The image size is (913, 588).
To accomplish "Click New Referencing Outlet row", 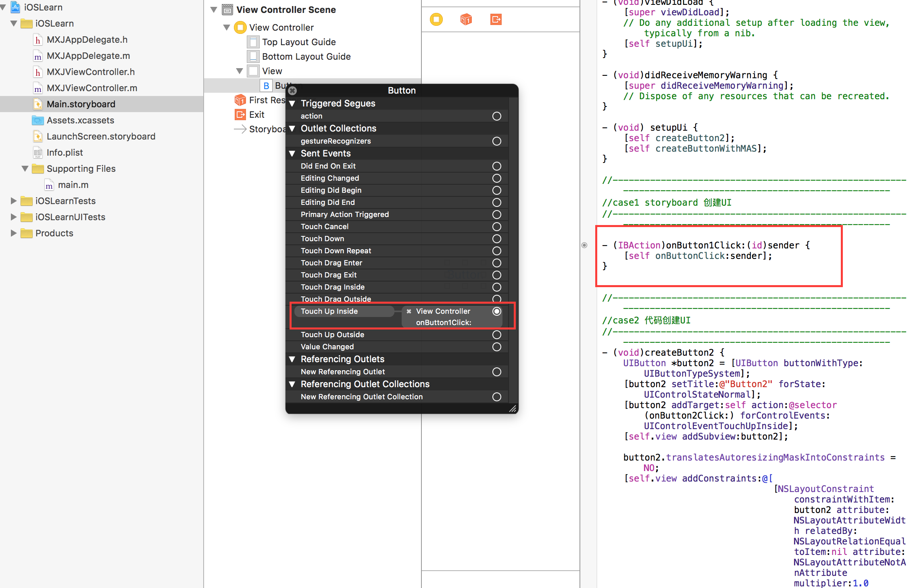I will [x=343, y=372].
